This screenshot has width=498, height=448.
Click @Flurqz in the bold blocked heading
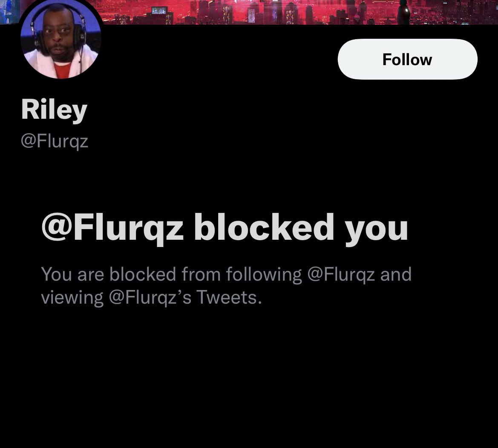coord(112,229)
